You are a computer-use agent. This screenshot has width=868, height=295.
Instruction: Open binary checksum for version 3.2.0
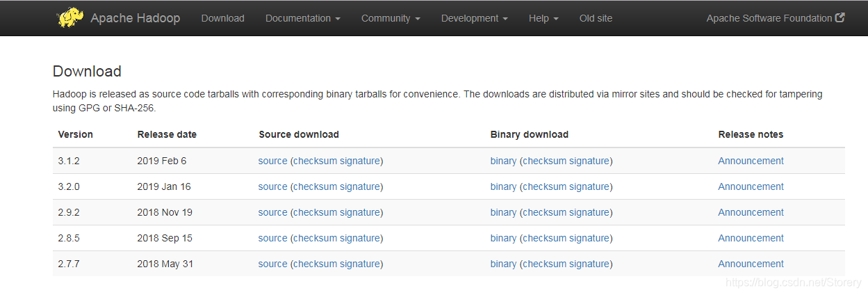545,186
